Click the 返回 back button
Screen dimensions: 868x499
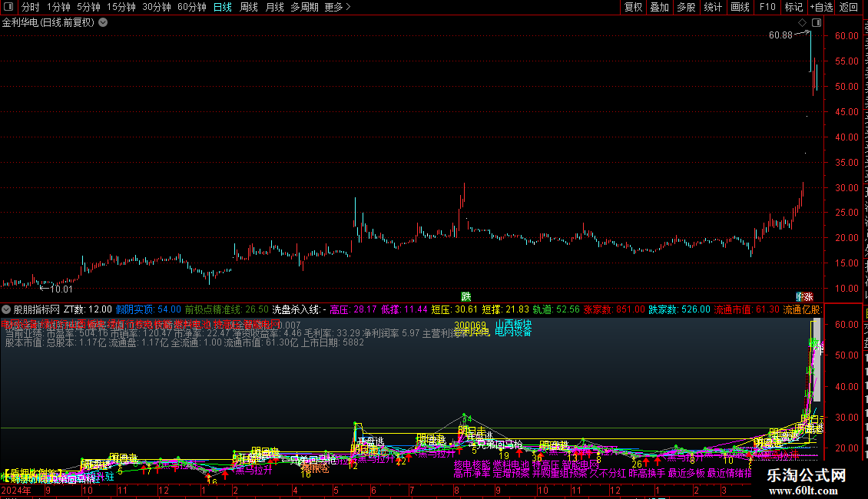tap(849, 7)
